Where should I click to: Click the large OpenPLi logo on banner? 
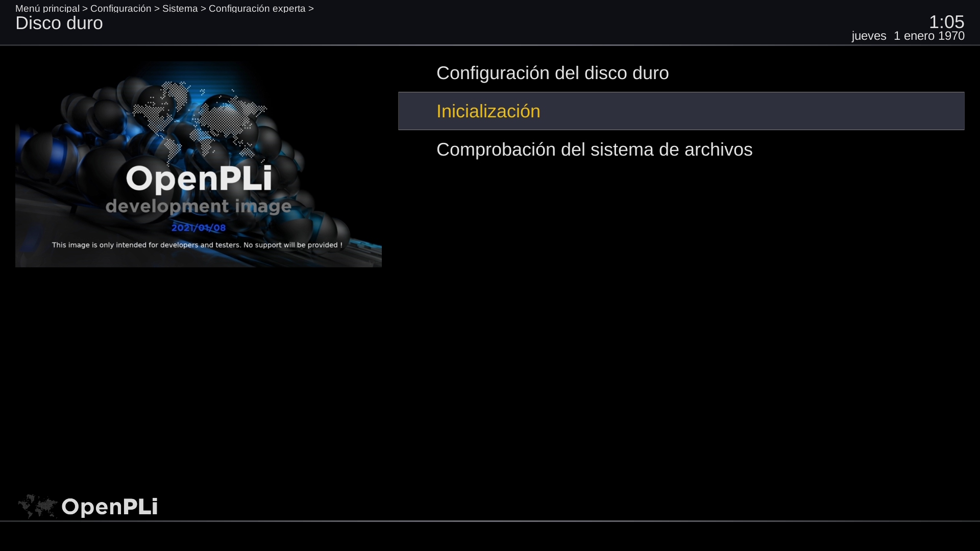199,179
